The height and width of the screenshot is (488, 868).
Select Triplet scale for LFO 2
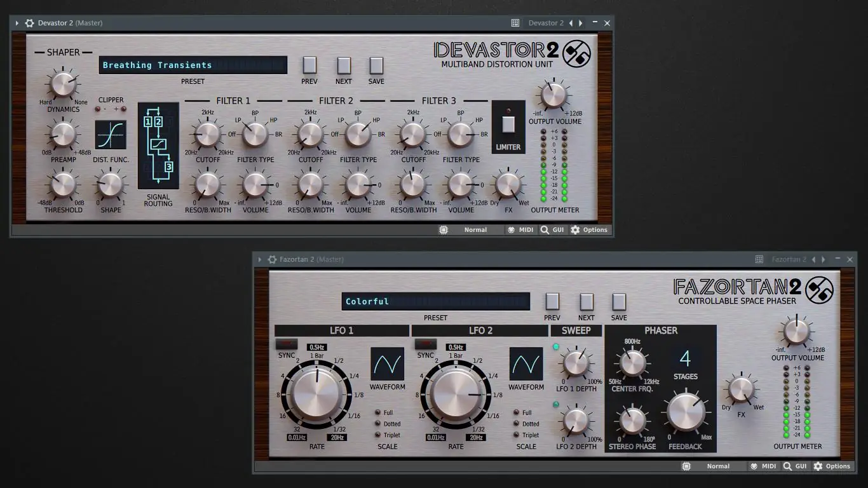[517, 435]
